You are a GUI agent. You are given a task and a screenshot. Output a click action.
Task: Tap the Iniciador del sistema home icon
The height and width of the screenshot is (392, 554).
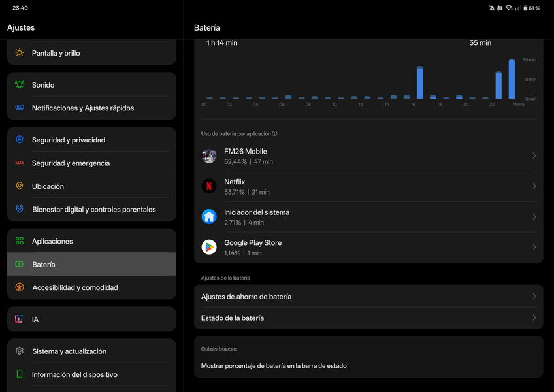209,217
